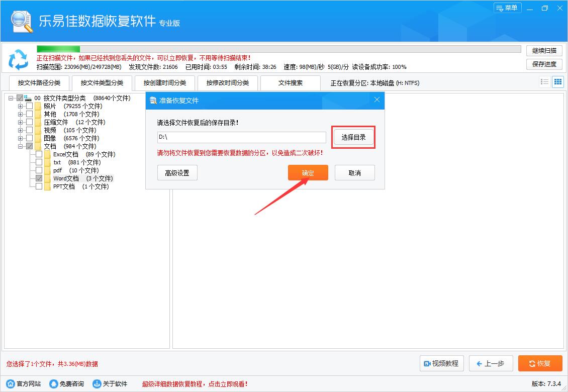Switch to grid thumbnail view icon
Viewport: 568px width, 392px height.
pyautogui.click(x=557, y=82)
